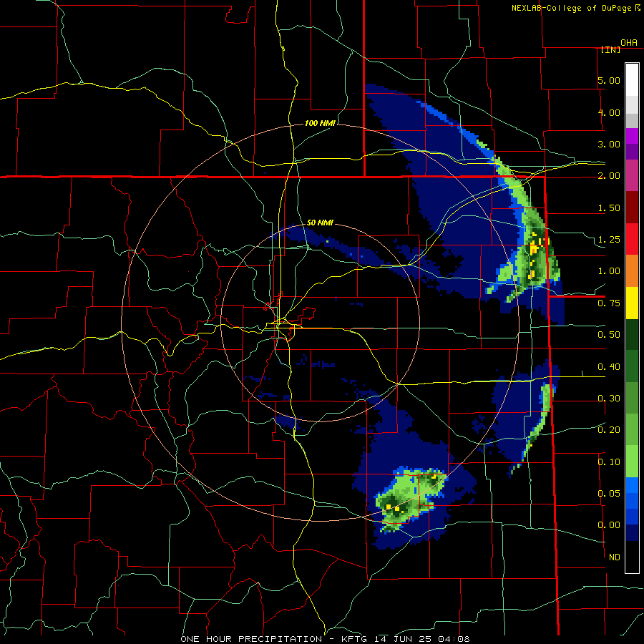
Task: Select the 0.20 legend value
Action: pos(609,429)
